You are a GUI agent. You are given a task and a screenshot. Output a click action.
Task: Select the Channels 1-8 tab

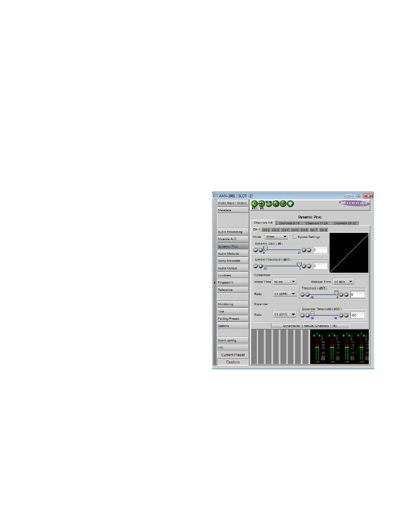[x=263, y=223]
